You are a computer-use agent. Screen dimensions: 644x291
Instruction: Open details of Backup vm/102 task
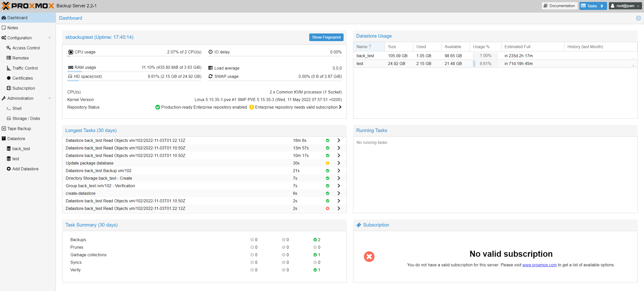tap(339, 171)
